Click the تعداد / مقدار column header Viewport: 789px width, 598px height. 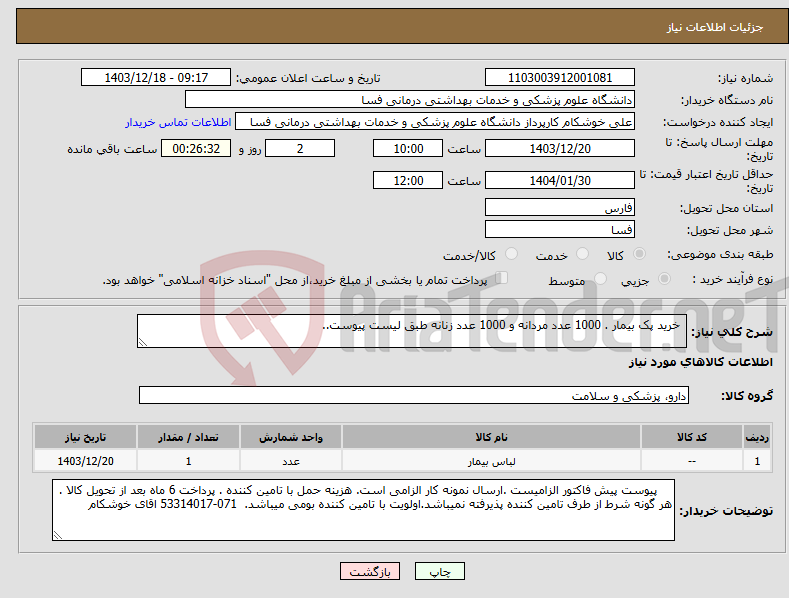pos(188,437)
